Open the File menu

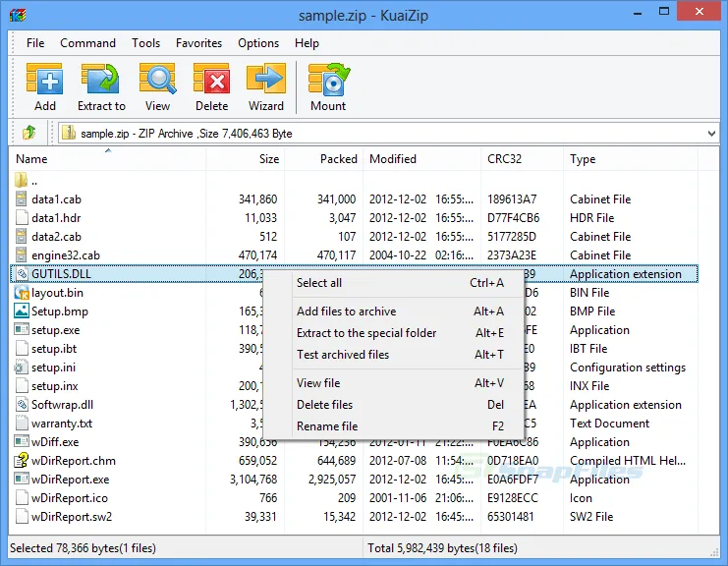pos(35,42)
